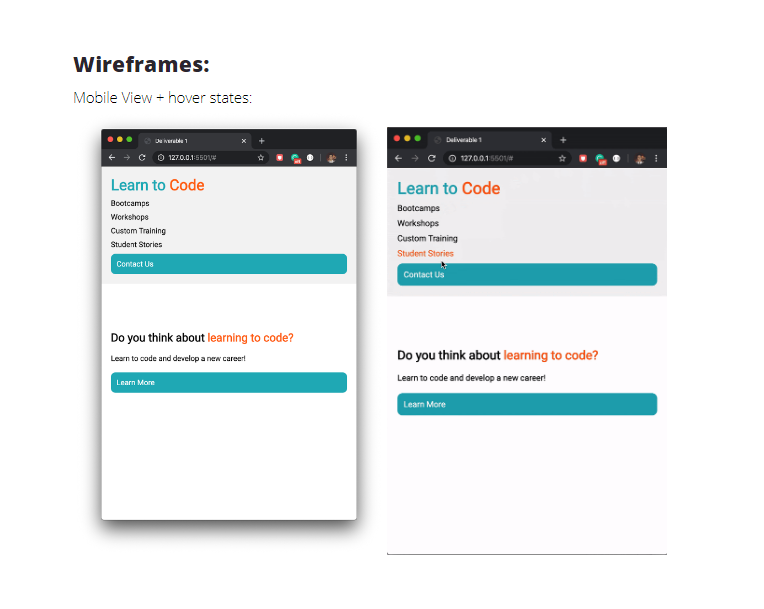Click Learn to Code logo in right page
This screenshot has width=764, height=609.
449,189
